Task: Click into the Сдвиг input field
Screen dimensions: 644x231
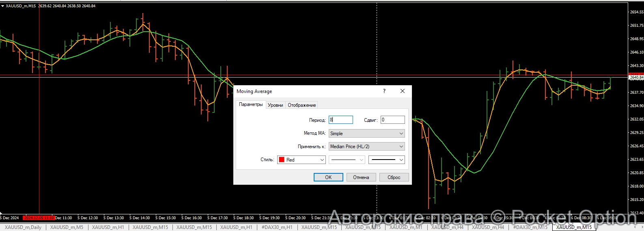Action: click(392, 120)
